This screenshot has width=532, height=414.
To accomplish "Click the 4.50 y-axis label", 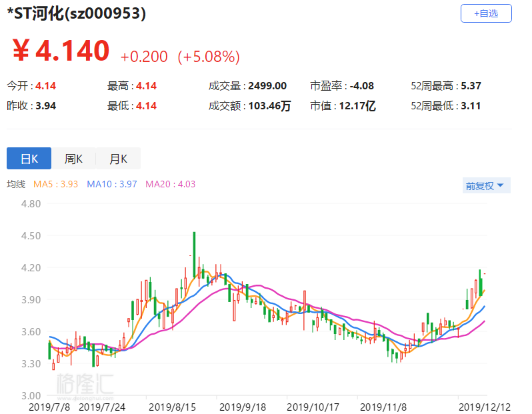I will [x=31, y=235].
